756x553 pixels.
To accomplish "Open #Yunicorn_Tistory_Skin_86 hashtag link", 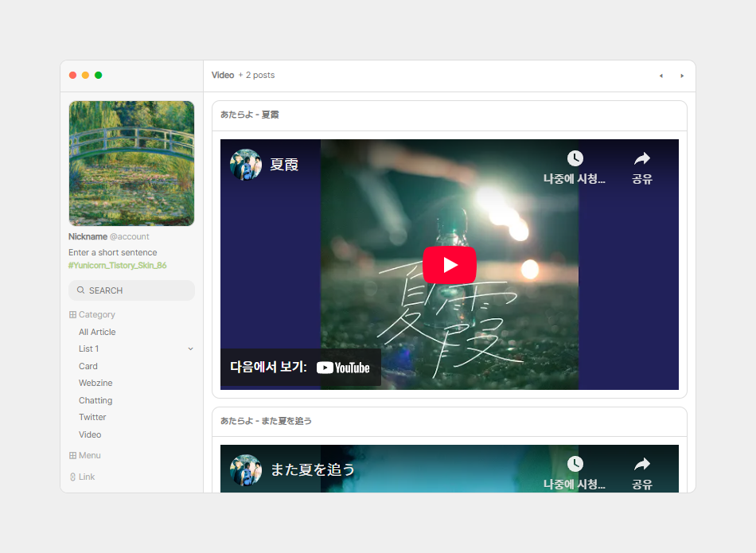I will click(x=118, y=266).
